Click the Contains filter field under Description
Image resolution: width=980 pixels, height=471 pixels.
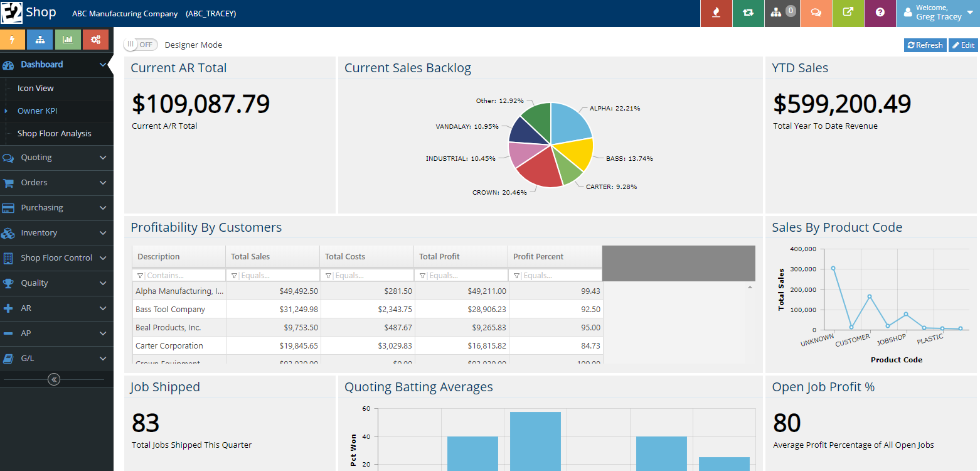[x=183, y=275]
